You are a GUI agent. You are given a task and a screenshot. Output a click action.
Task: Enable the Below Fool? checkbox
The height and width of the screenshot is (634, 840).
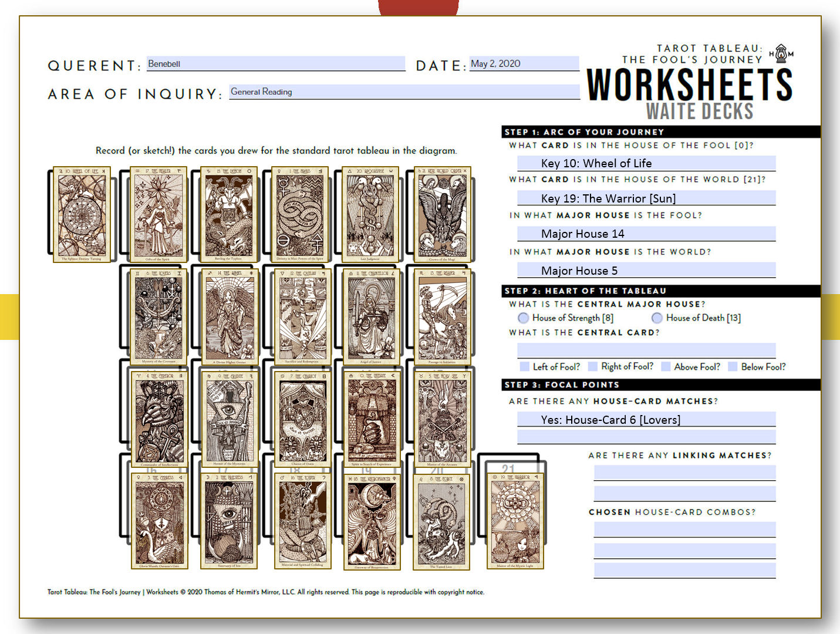(733, 366)
